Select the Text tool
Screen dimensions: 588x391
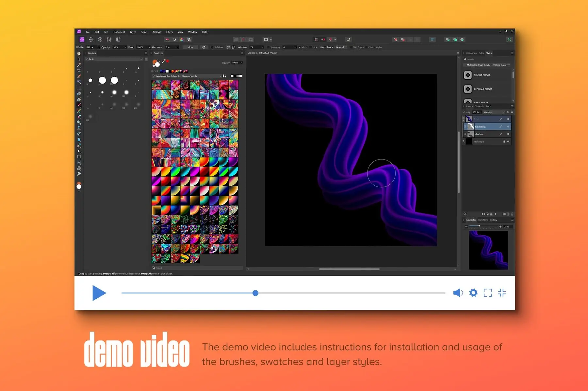[x=79, y=162]
